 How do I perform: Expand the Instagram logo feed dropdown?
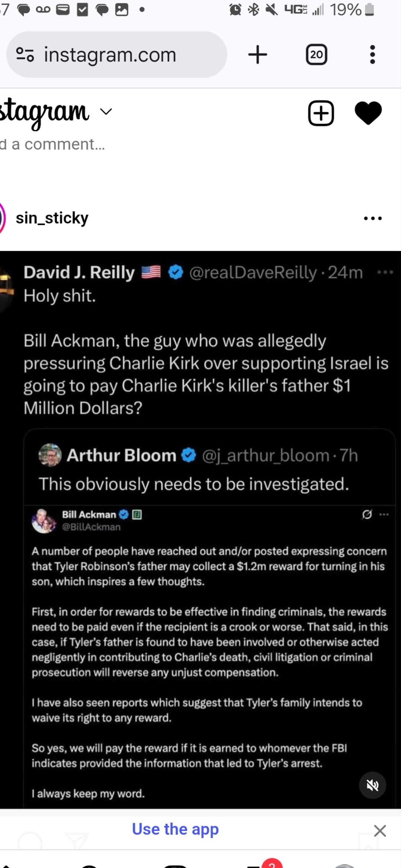coord(106,112)
